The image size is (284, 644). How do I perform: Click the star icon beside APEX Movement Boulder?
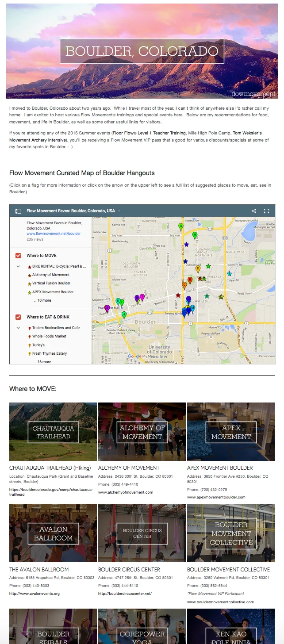pyautogui.click(x=30, y=292)
